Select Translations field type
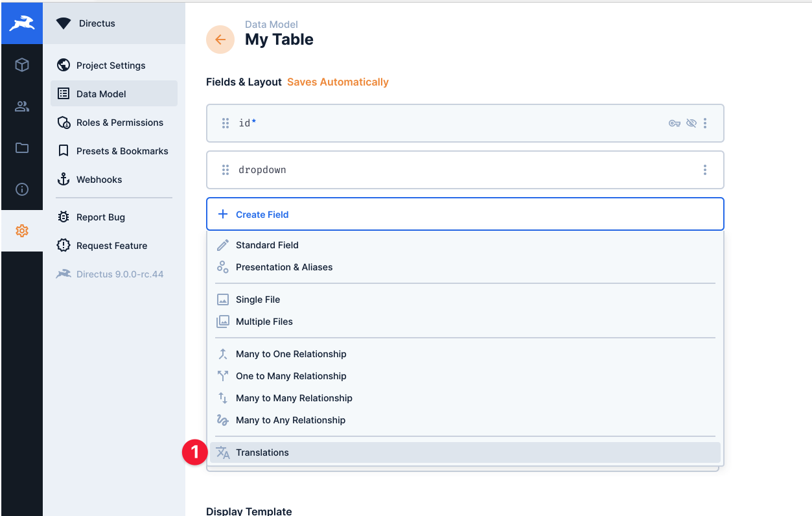The image size is (812, 516). point(465,452)
